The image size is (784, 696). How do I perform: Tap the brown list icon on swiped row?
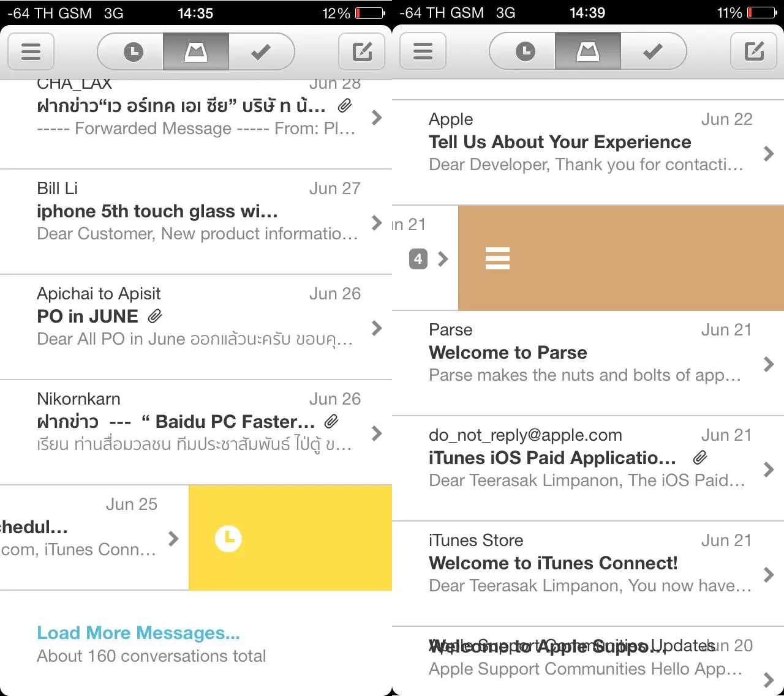point(497,258)
